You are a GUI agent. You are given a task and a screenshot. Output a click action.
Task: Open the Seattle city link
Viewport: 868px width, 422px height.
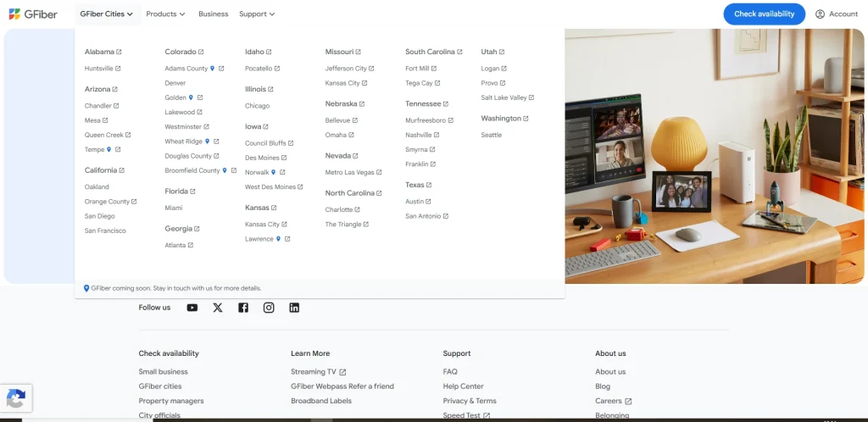coord(492,135)
